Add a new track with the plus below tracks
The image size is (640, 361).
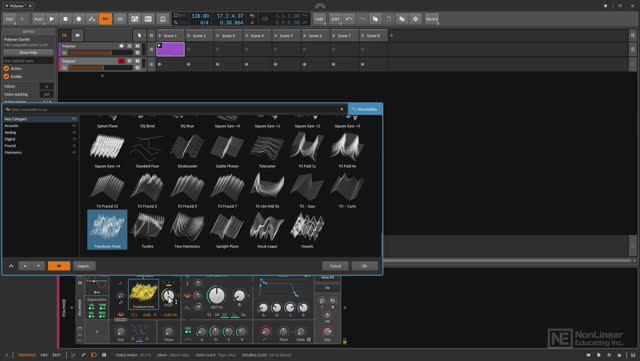[x=102, y=76]
